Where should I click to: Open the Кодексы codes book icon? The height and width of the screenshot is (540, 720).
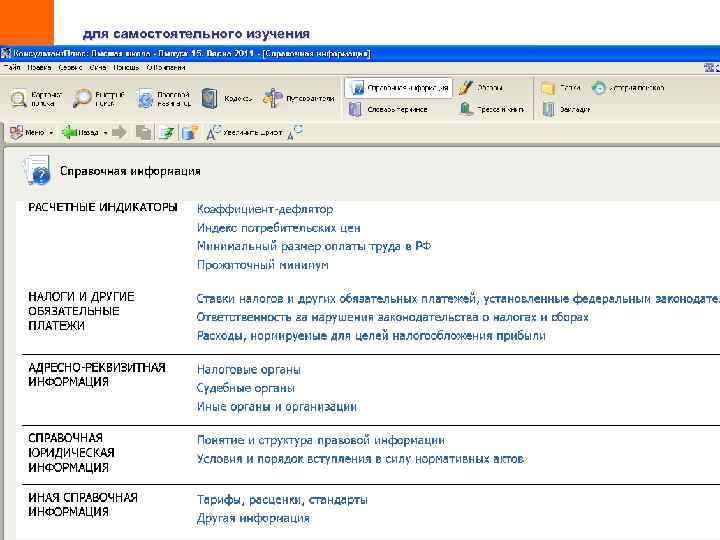click(210, 98)
